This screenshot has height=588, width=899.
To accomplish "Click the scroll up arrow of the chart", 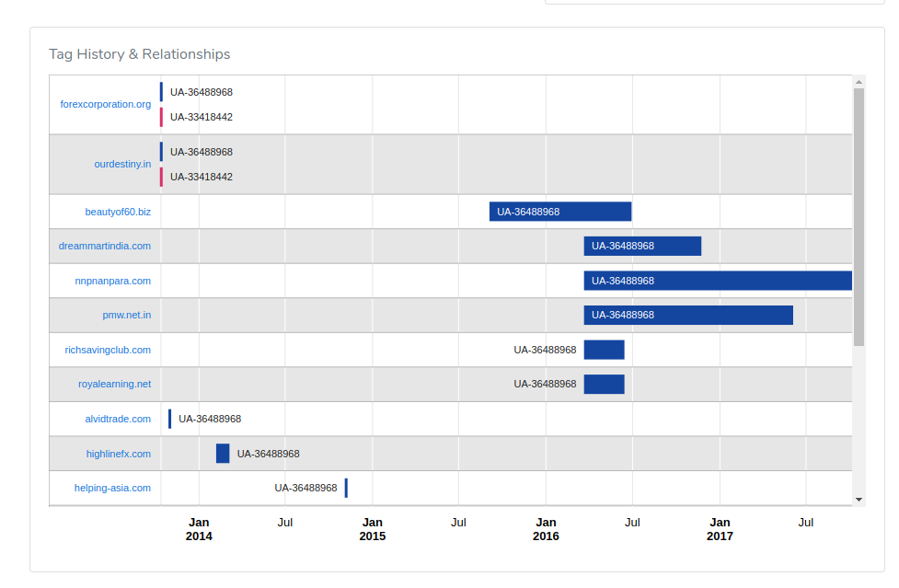I will tap(859, 82).
